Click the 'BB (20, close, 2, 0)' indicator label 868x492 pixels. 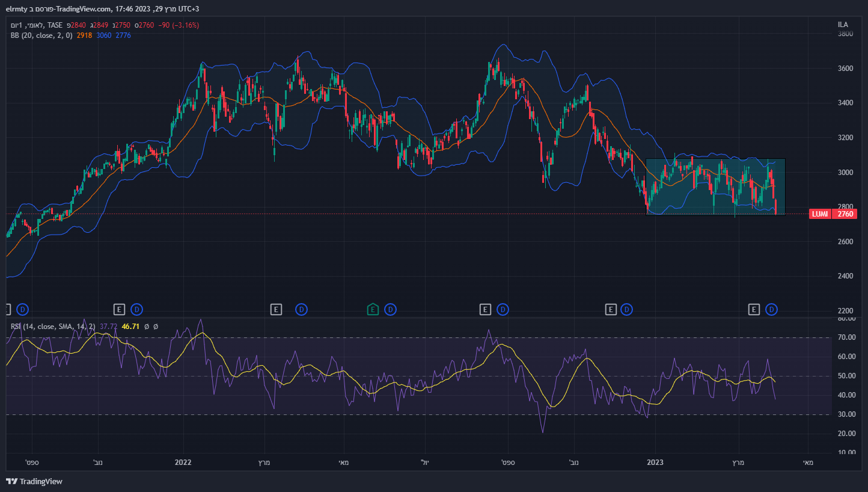(x=41, y=35)
